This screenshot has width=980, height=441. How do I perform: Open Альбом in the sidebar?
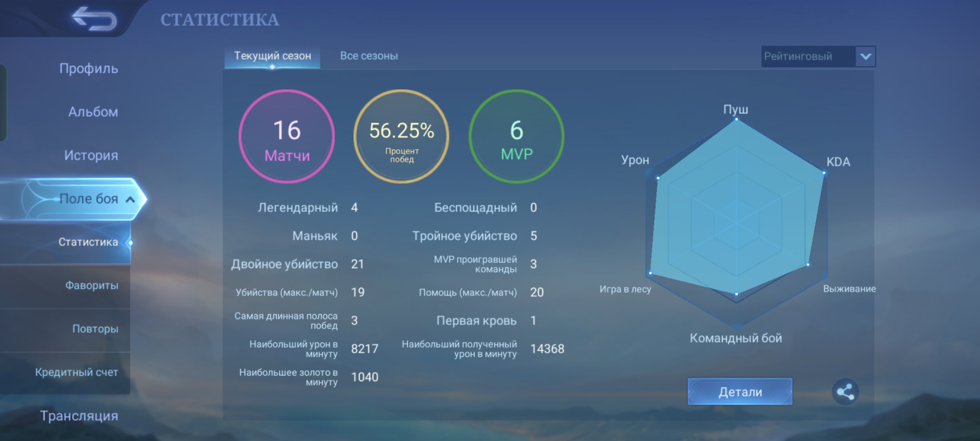point(93,112)
